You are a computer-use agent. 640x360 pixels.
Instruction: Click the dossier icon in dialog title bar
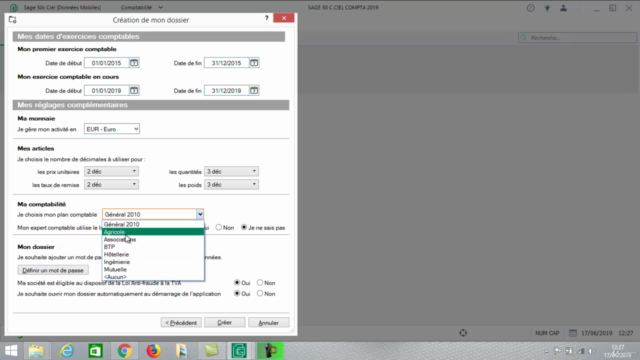[x=13, y=20]
